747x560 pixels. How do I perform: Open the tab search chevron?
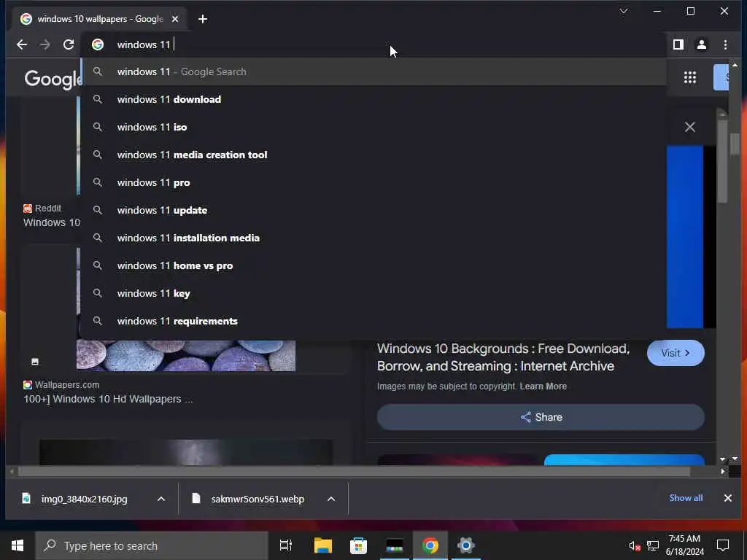pos(624,11)
